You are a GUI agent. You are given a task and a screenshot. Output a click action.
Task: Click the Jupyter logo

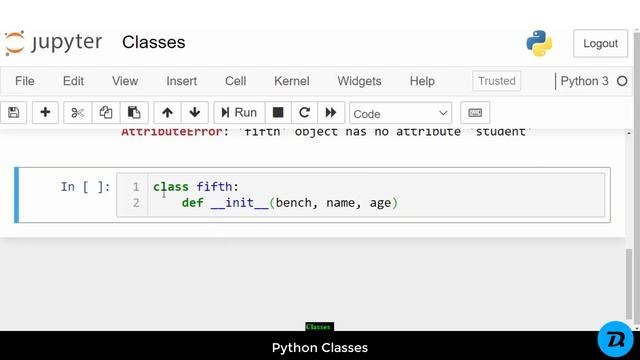pos(53,42)
